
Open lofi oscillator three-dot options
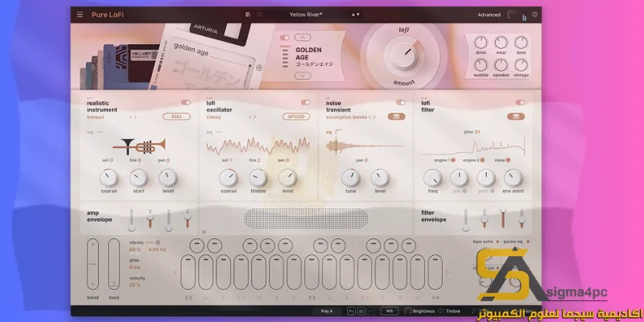pos(208,98)
